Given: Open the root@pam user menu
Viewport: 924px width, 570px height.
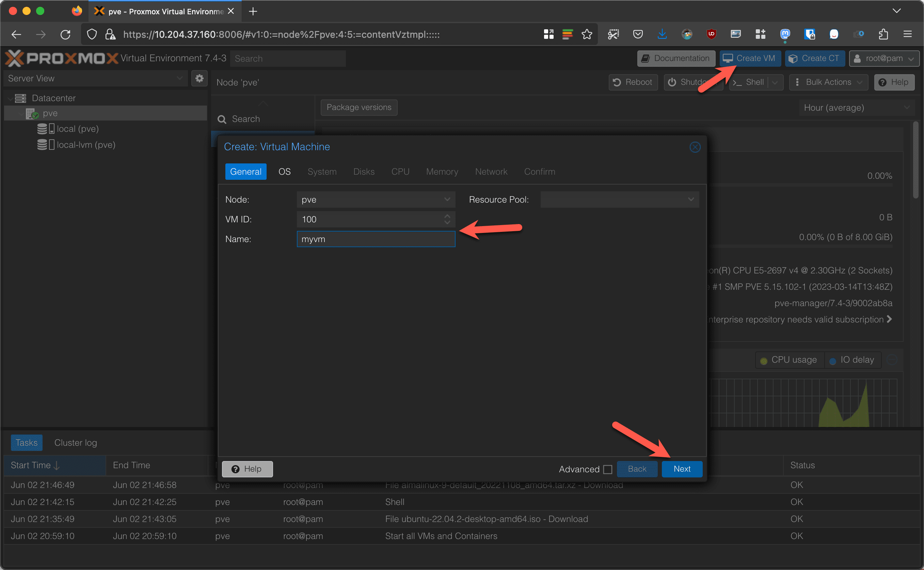Looking at the screenshot, I should tap(884, 59).
